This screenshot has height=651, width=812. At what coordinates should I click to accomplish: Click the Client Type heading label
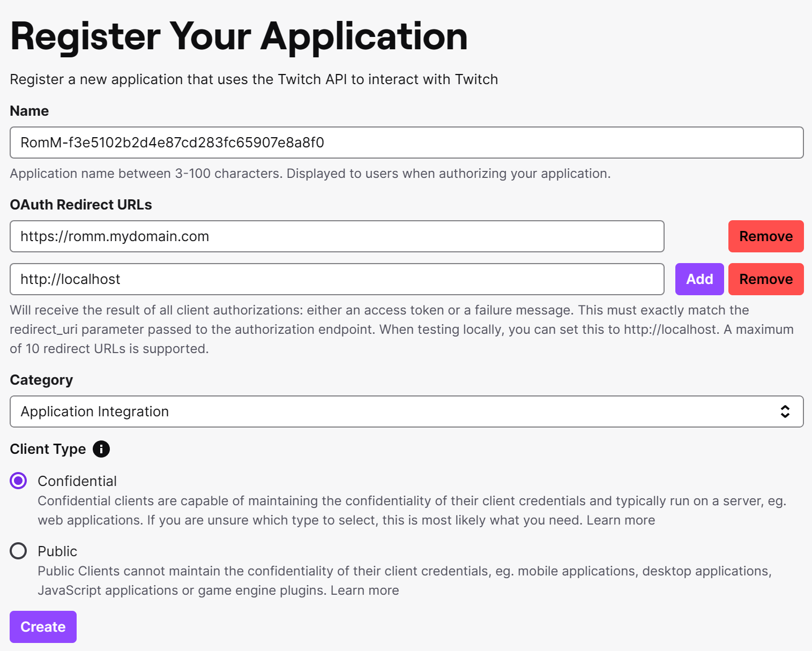48,449
